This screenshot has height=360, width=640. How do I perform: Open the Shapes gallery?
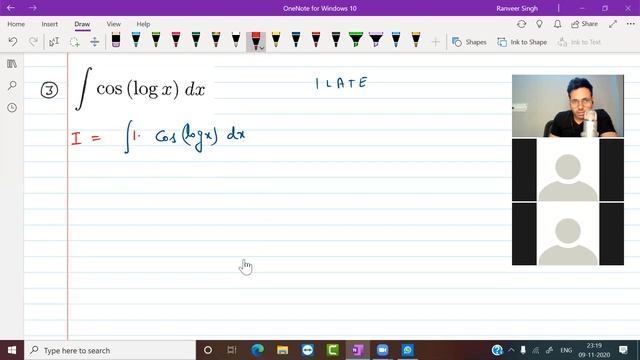pos(469,42)
